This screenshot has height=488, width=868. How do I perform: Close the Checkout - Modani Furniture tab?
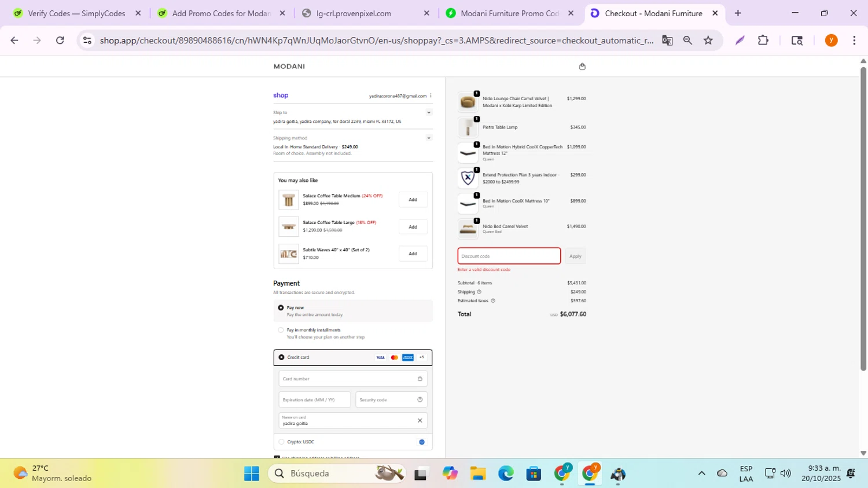(715, 13)
